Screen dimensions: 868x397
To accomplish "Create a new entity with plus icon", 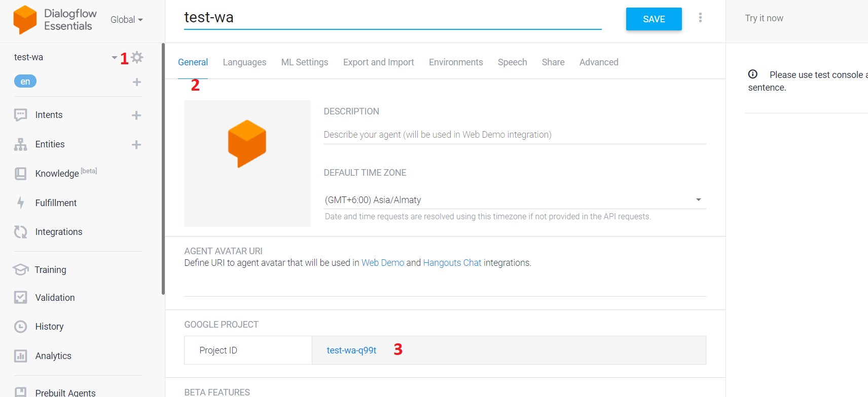I will [x=136, y=145].
